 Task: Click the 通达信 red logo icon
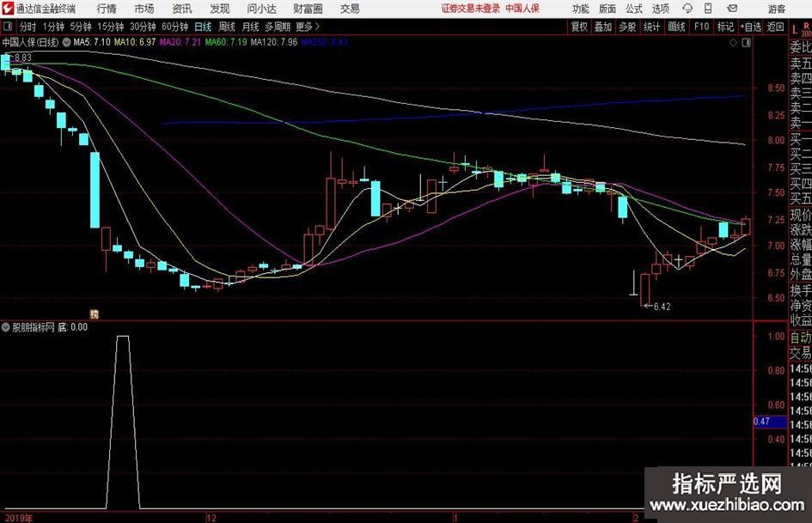(8, 9)
